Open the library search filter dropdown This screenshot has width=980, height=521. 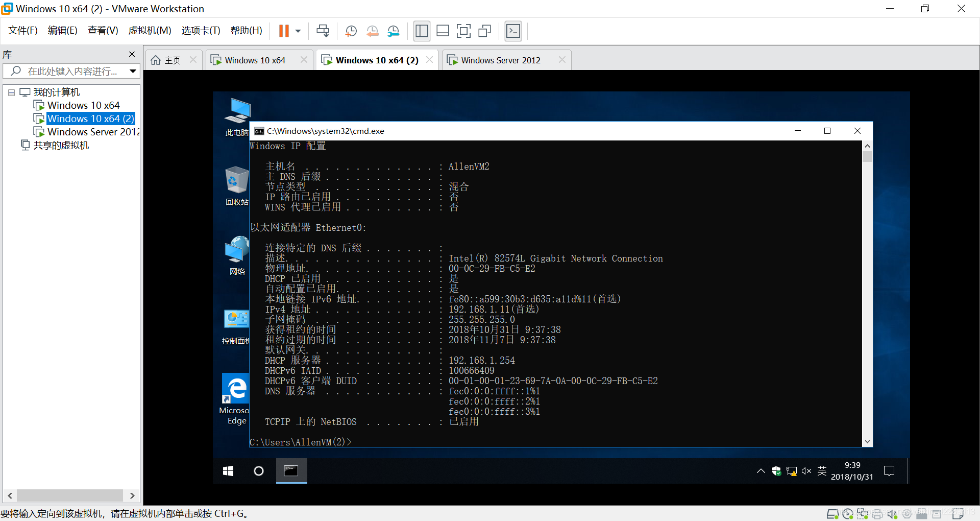(x=133, y=71)
